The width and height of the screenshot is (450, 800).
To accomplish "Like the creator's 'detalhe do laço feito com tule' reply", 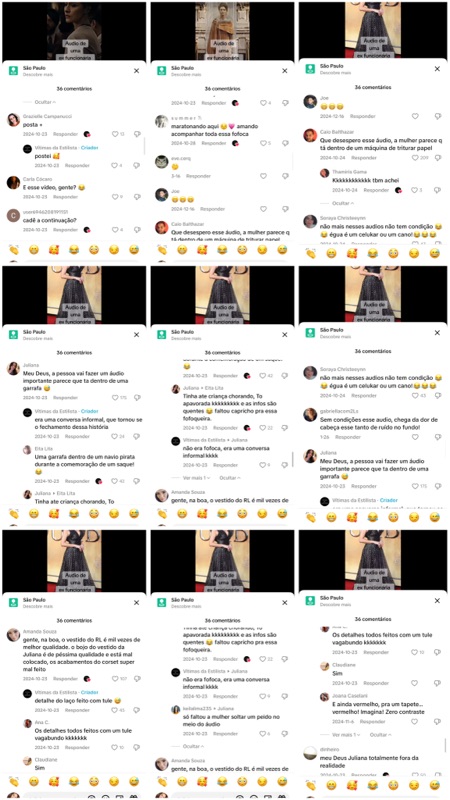I will point(115,710).
